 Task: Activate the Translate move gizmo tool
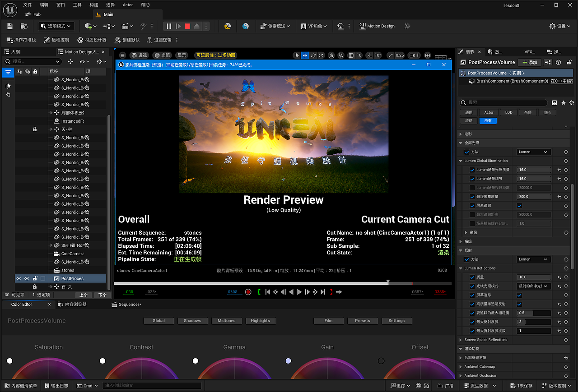tap(305, 55)
